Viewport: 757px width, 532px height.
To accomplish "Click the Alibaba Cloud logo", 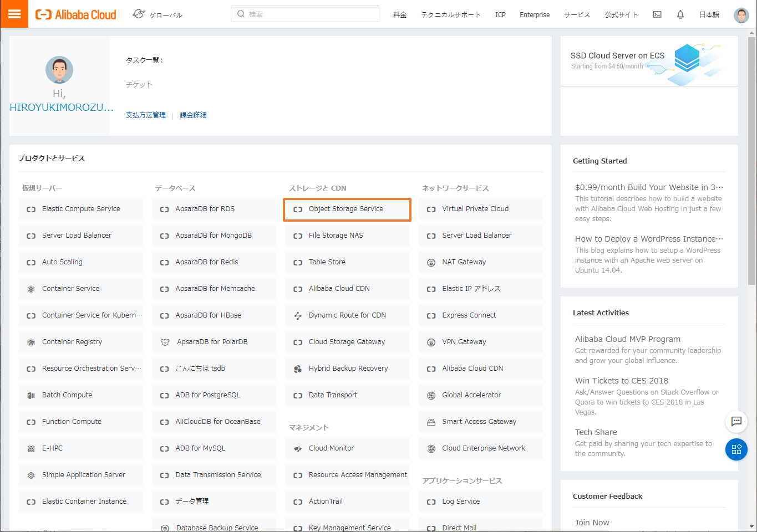I will tap(76, 14).
